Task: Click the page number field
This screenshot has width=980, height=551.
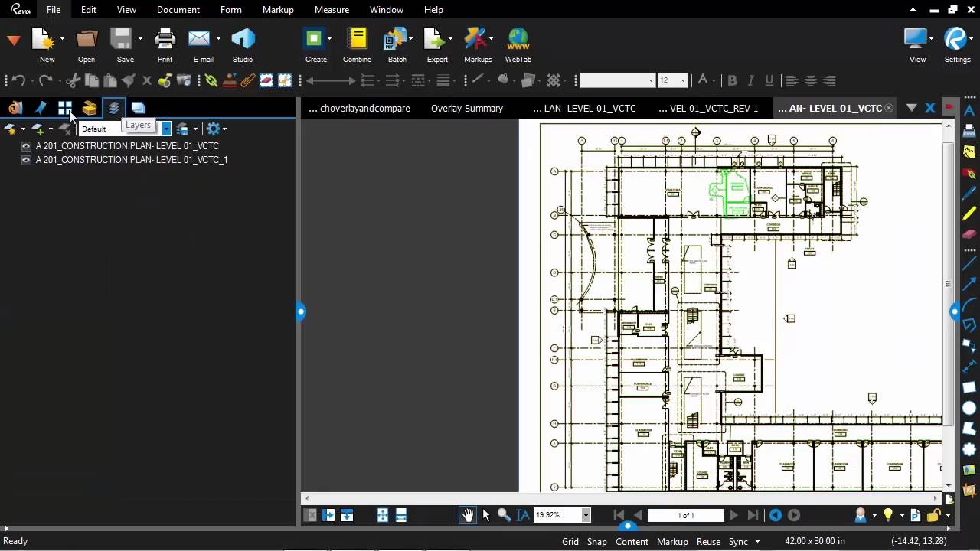Action: (685, 516)
